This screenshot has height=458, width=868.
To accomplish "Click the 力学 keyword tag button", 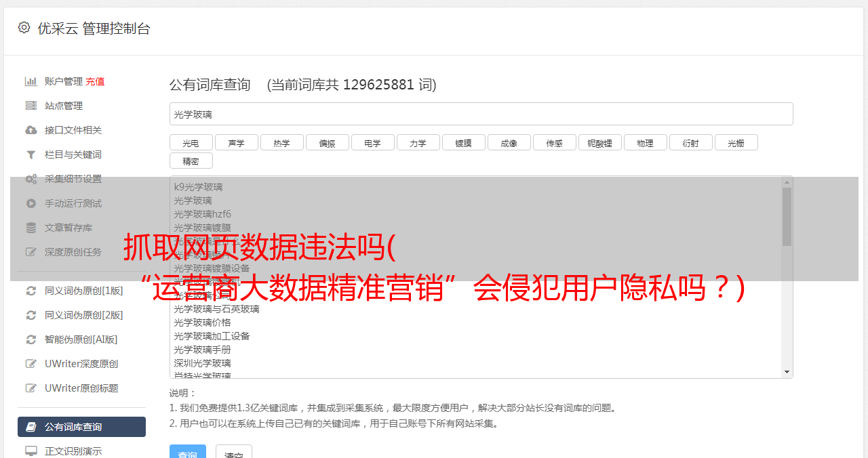I will click(418, 142).
